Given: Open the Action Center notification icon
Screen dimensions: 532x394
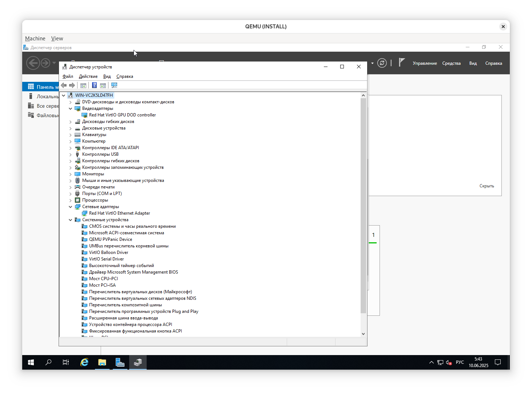Looking at the screenshot, I should click(498, 362).
